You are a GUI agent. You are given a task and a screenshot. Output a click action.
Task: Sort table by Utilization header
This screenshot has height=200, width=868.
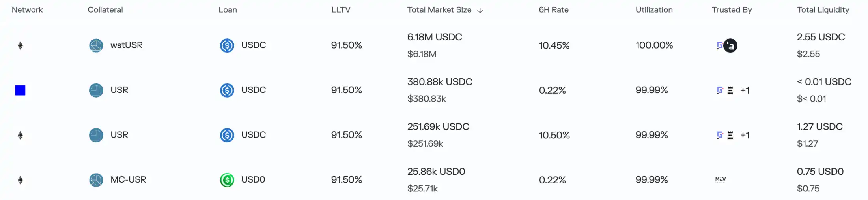tap(654, 10)
